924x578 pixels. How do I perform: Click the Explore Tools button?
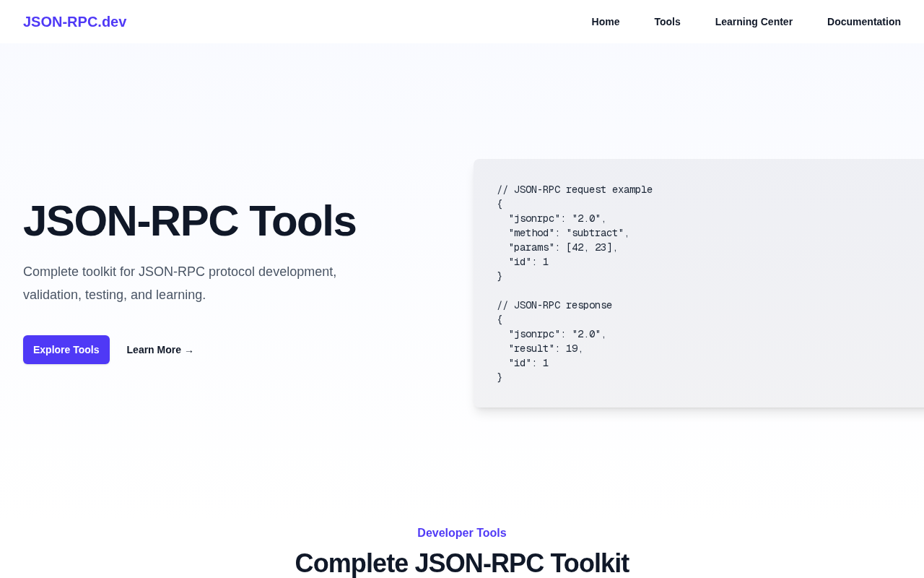click(x=66, y=350)
